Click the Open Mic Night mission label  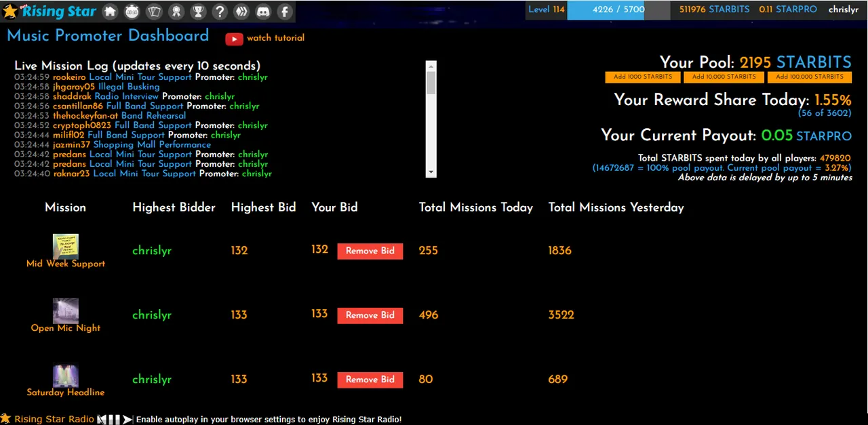tap(66, 328)
